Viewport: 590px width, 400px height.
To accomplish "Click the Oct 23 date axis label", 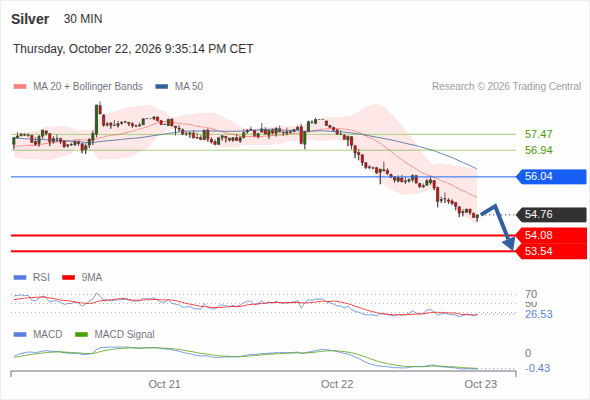I will click(481, 384).
